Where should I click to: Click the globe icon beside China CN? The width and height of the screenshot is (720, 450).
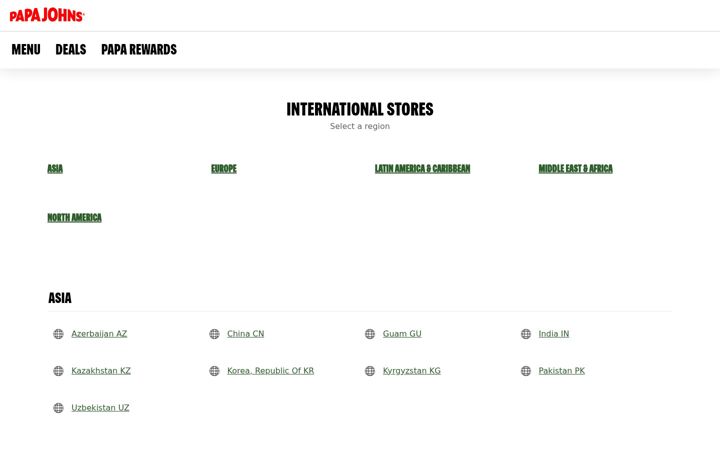click(214, 334)
